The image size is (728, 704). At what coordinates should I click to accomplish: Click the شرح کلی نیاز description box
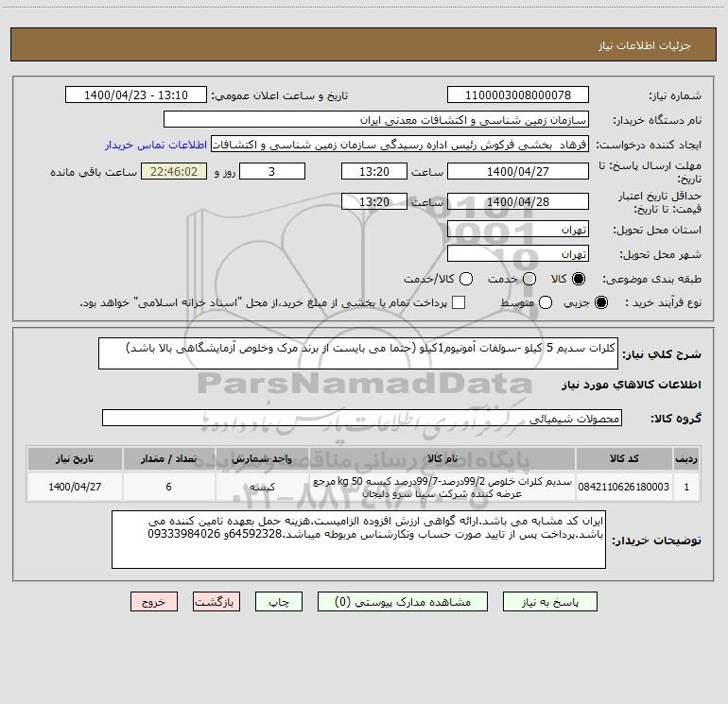point(358,353)
